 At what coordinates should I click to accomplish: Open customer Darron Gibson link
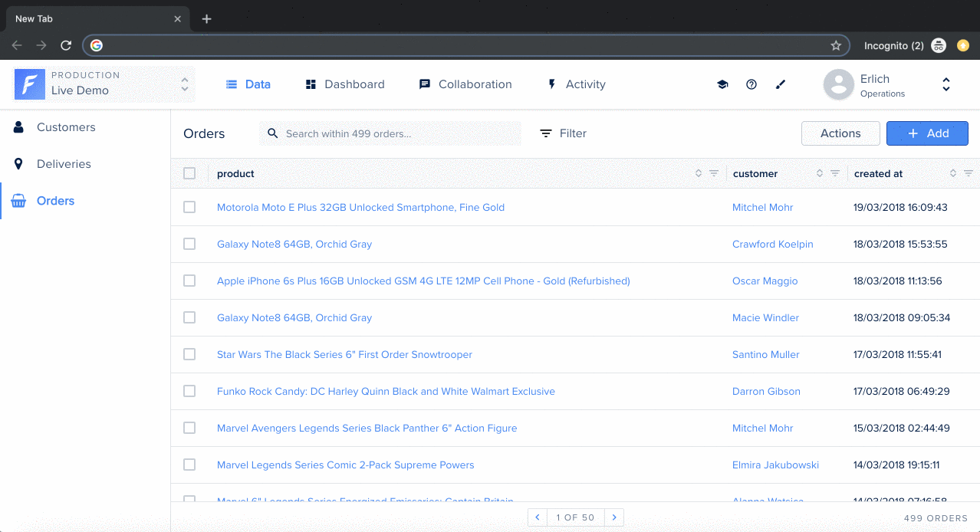766,391
